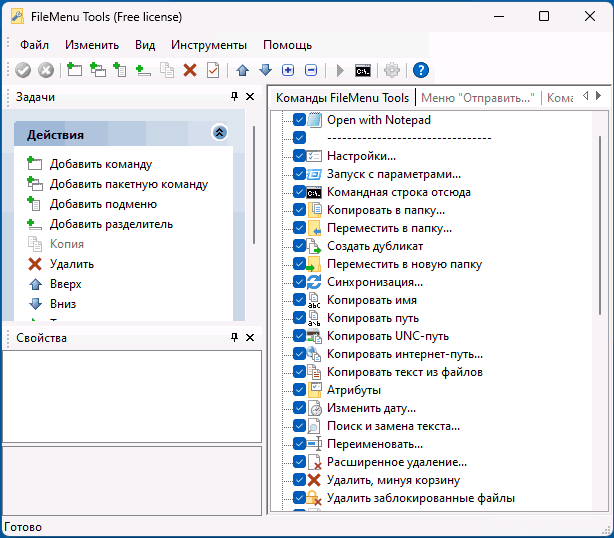This screenshot has height=538, width=614.
Task: Click the tasks panel vertical scrollbar
Action: [254, 185]
